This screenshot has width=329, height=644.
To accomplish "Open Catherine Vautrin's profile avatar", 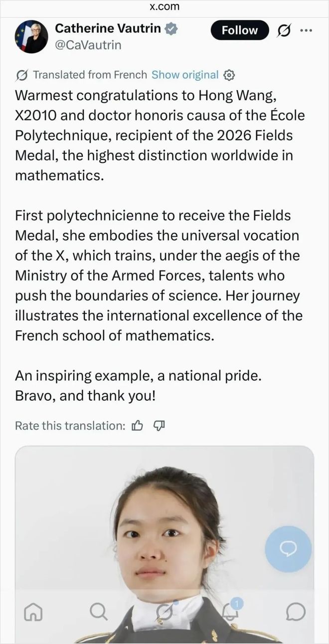I will [x=32, y=37].
